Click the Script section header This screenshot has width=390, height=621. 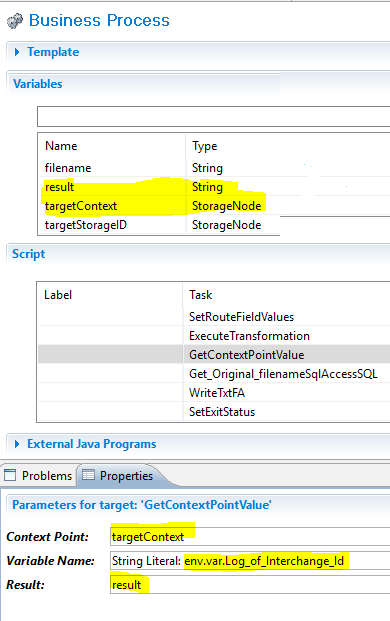tap(29, 254)
